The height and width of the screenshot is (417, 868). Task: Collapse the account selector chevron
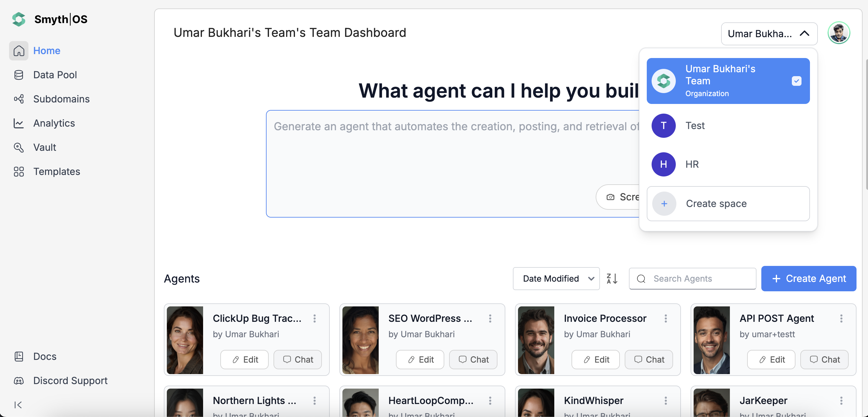click(805, 34)
